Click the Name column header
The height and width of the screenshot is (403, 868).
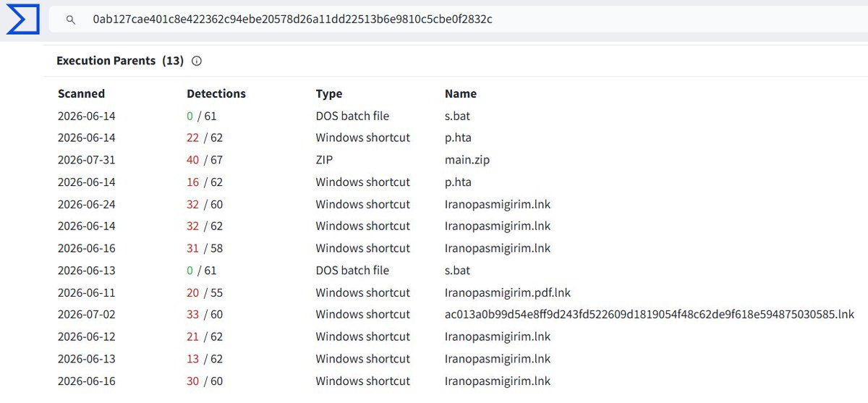pos(461,93)
